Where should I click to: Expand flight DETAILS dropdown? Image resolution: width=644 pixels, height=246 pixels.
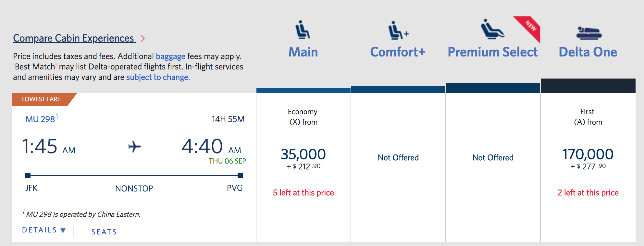[x=44, y=230]
